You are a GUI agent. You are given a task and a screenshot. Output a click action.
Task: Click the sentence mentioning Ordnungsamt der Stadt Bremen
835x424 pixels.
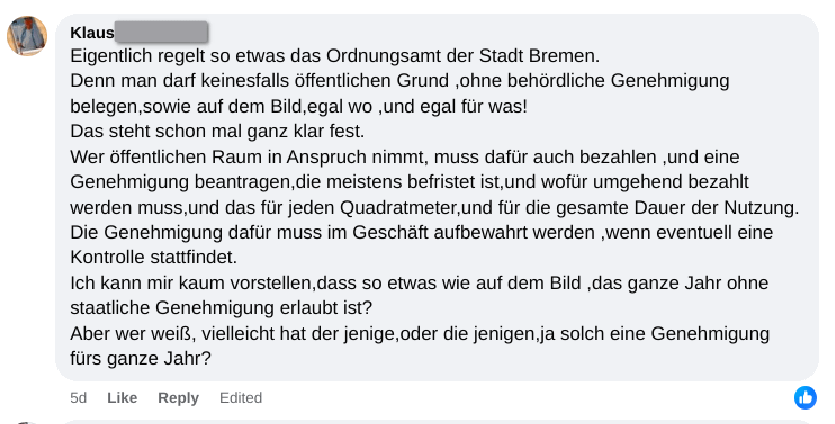click(x=335, y=56)
